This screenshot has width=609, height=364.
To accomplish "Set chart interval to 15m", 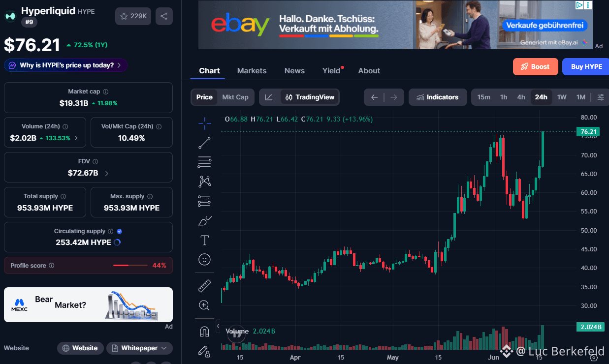I will pyautogui.click(x=483, y=97).
